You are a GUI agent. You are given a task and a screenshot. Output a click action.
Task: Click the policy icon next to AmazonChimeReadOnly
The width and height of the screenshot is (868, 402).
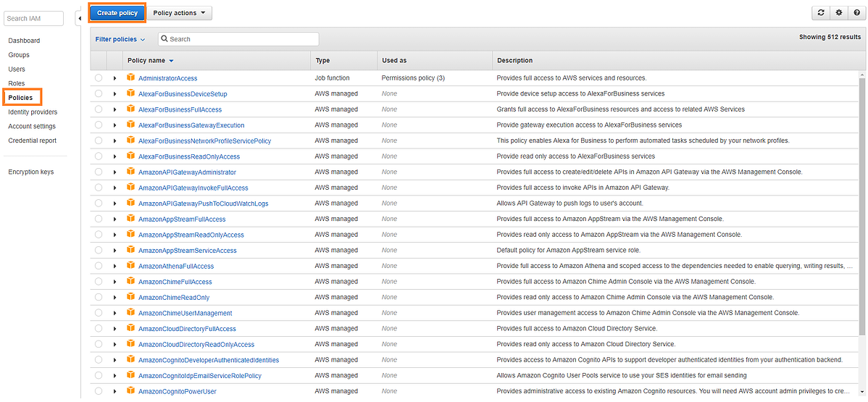[131, 297]
